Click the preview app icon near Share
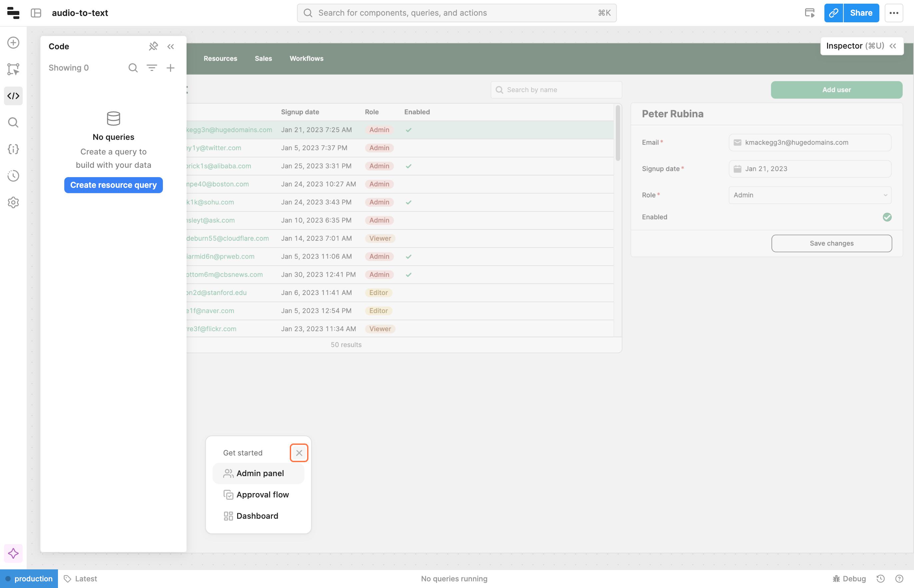 tap(809, 13)
